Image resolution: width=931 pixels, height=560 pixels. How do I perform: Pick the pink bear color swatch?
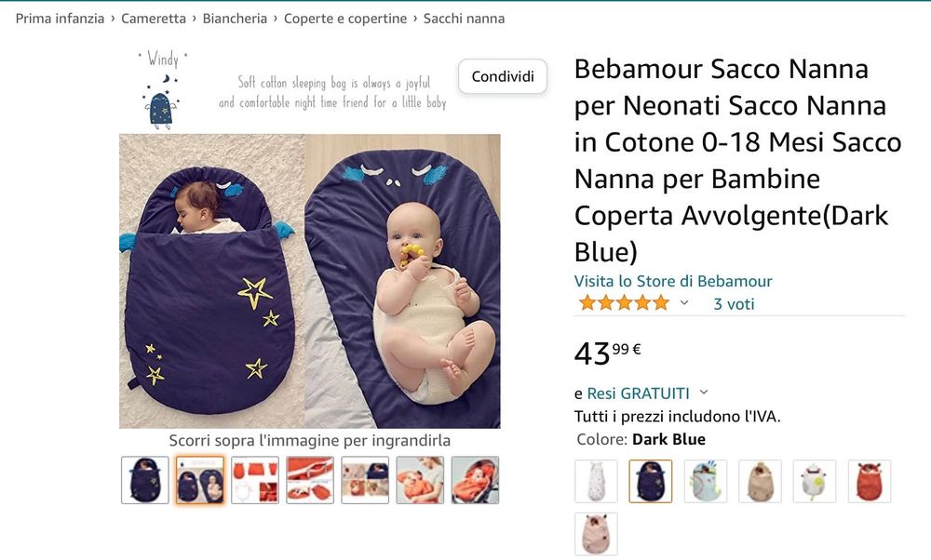(596, 534)
